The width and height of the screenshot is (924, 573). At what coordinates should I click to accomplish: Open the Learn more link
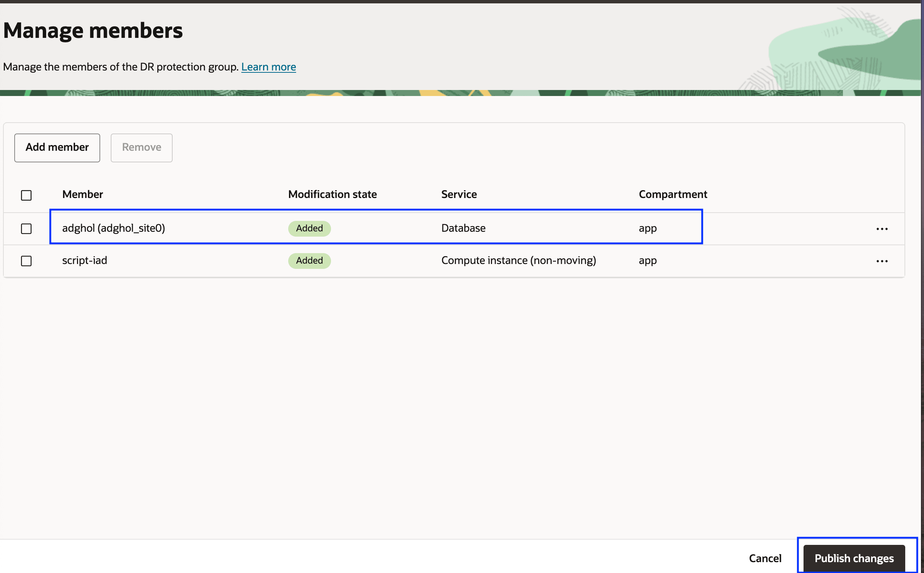tap(268, 67)
